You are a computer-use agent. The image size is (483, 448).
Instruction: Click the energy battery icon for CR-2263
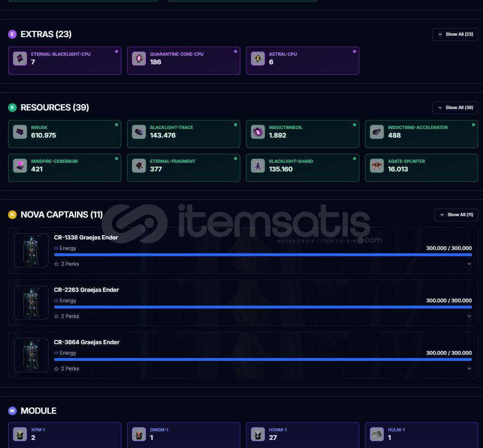click(x=56, y=301)
